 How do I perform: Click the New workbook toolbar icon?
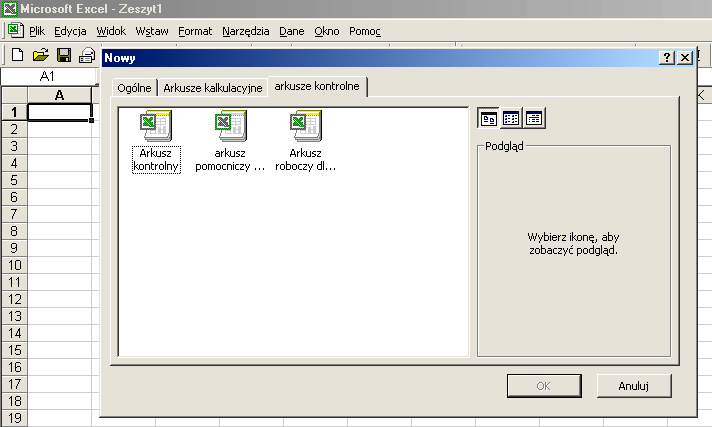coord(17,55)
